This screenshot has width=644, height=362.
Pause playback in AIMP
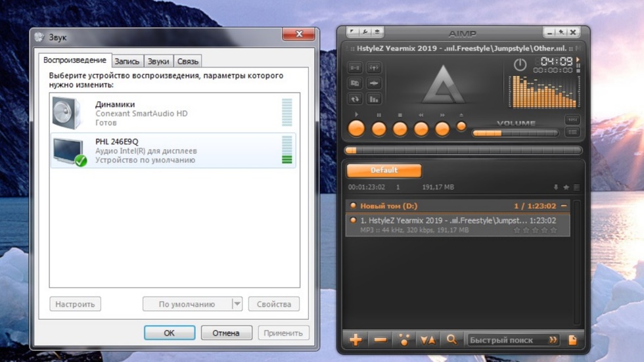(x=379, y=129)
